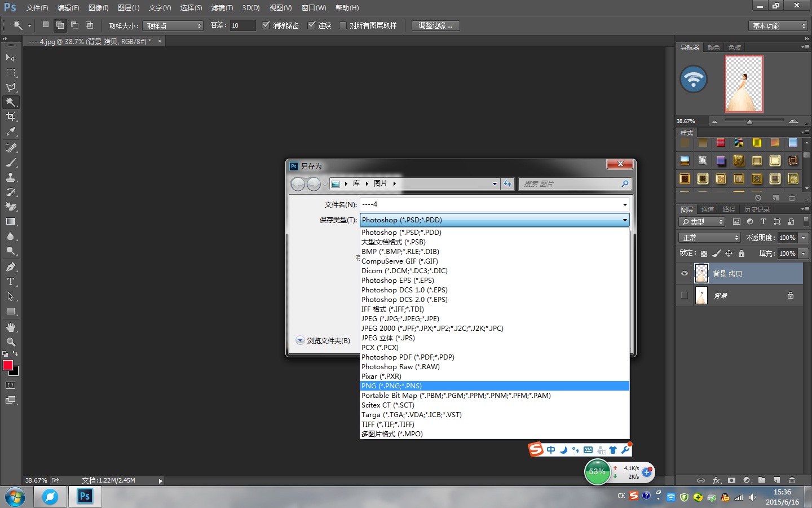This screenshot has height=508, width=812.
Task: Click the lock transparent pixels icon
Action: (x=704, y=253)
